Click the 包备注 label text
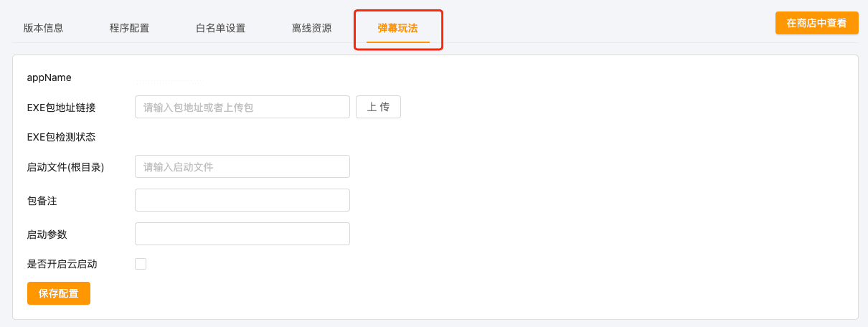 (x=42, y=201)
